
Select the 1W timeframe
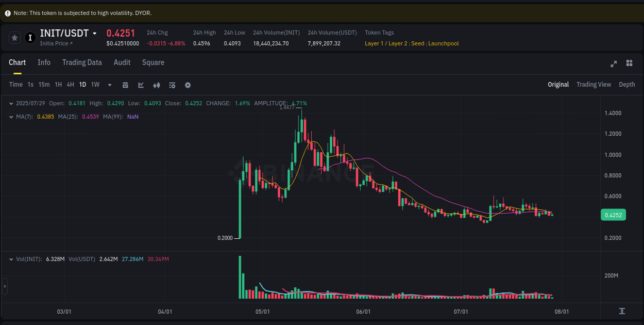click(95, 85)
